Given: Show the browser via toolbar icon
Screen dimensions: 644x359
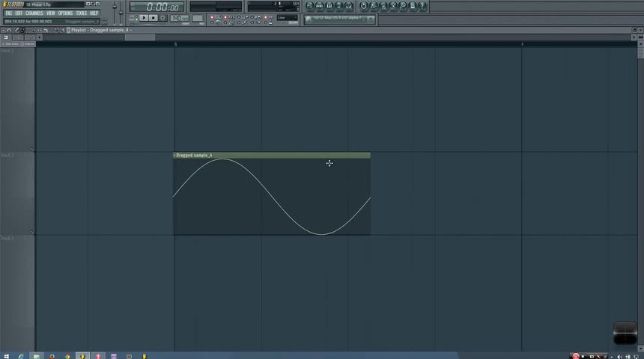Looking at the screenshot, I should point(338,6).
